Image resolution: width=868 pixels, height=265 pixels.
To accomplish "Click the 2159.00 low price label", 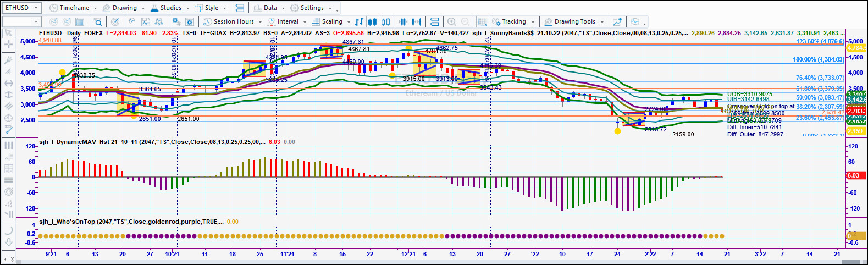I will (x=683, y=134).
